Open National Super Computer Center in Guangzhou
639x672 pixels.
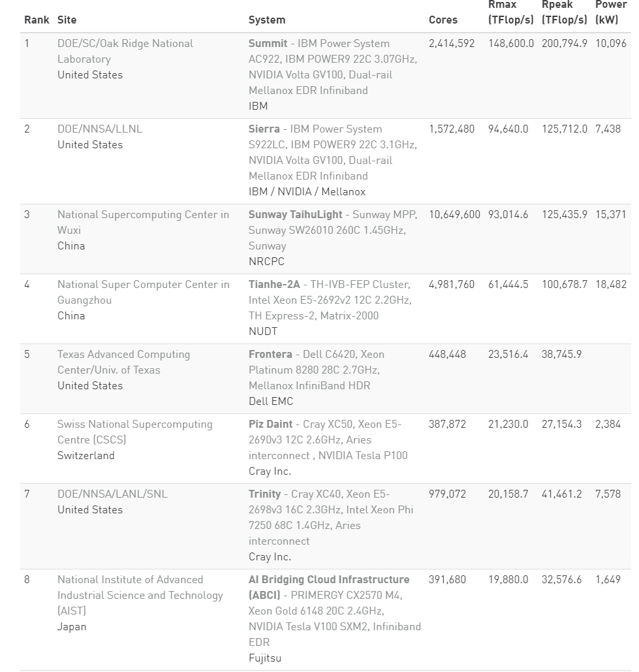(144, 292)
